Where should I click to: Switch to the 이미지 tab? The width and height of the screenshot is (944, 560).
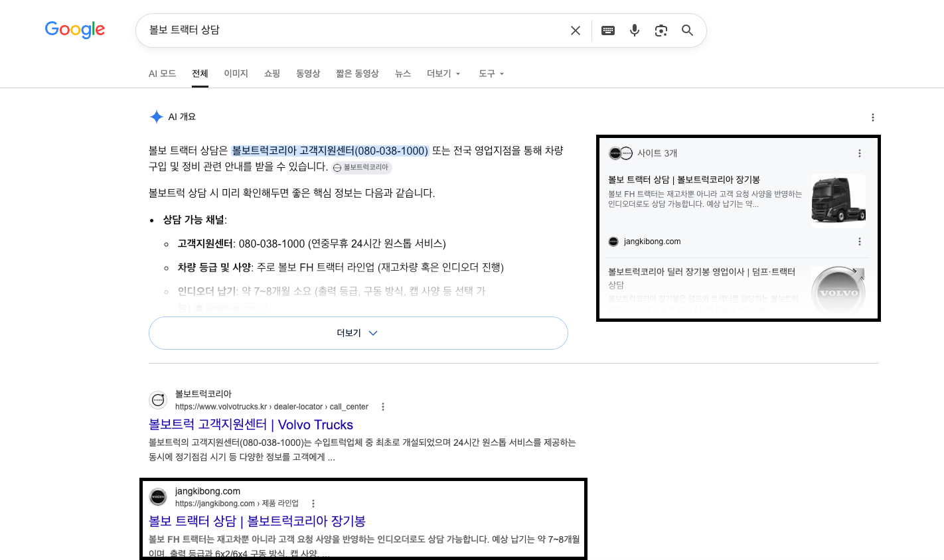[236, 74]
